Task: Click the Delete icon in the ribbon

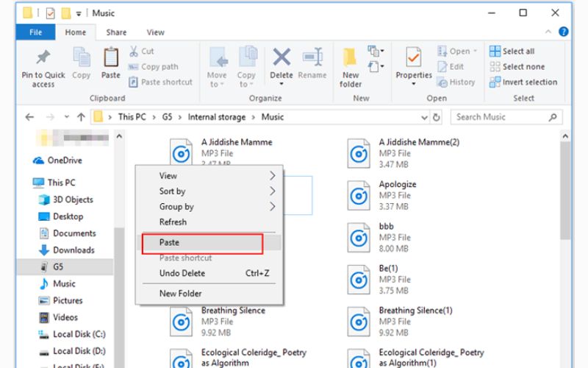Action: pos(281,59)
